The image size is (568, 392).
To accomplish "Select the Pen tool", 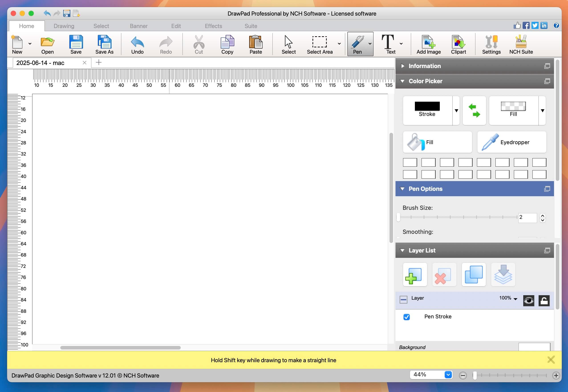I will coord(357,44).
